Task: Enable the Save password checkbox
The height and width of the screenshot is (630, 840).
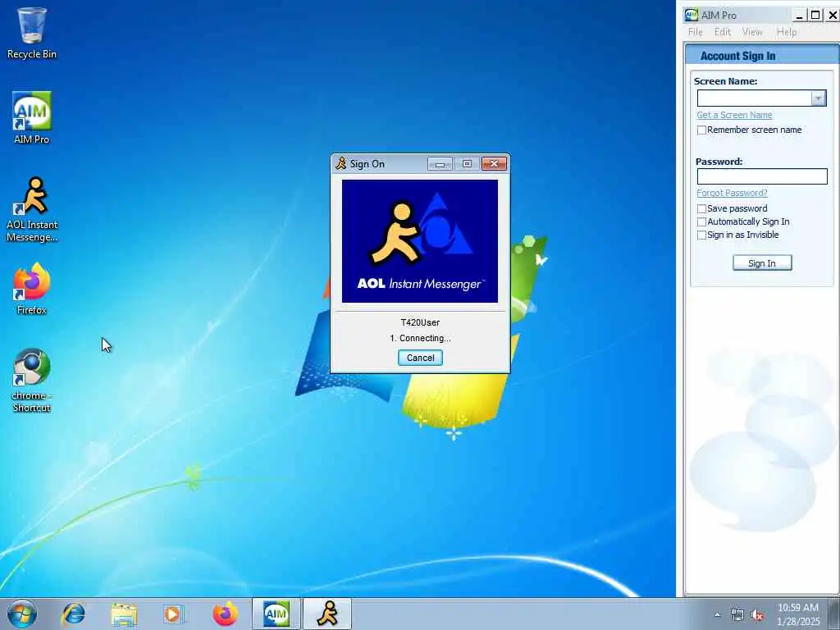Action: (702, 208)
